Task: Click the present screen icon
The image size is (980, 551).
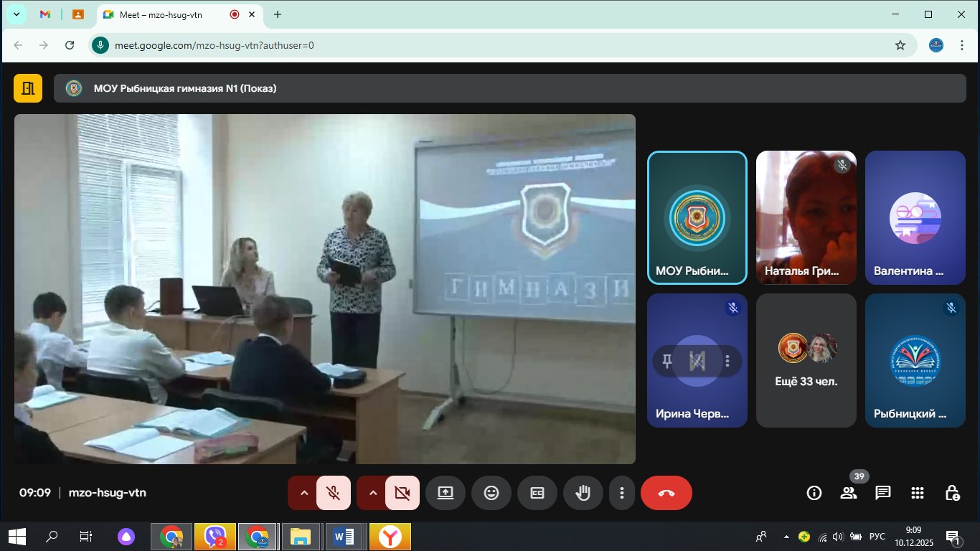Action: [446, 493]
